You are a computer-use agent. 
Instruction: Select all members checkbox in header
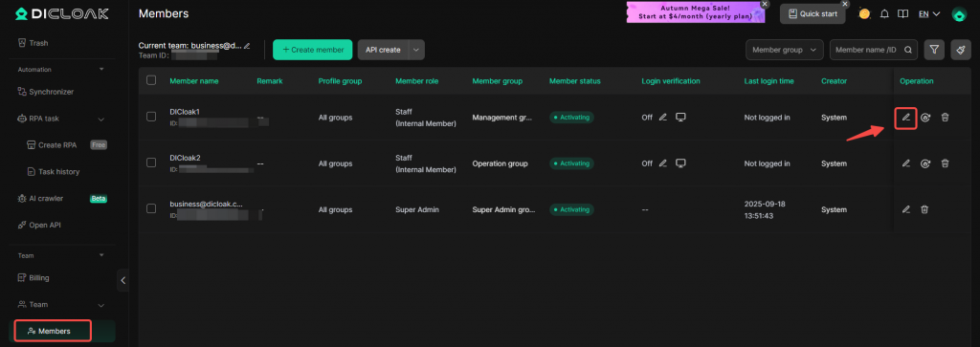151,80
